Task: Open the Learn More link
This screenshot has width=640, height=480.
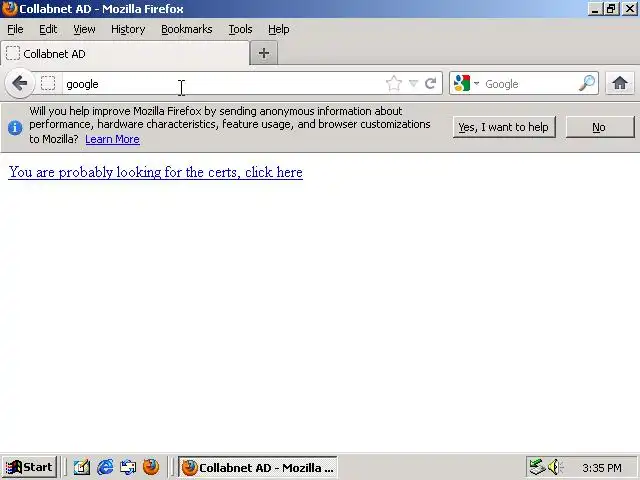Action: tap(112, 139)
